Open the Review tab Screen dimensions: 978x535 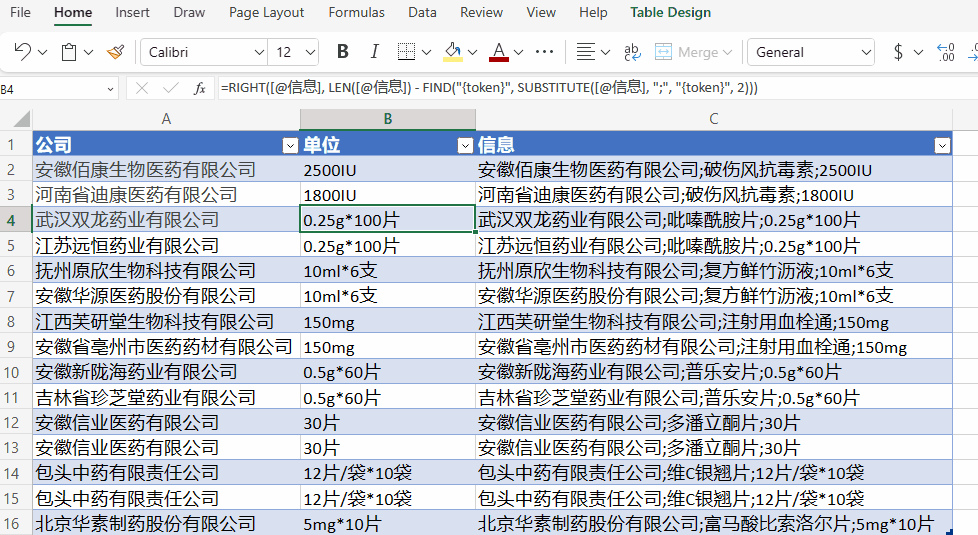tap(481, 12)
